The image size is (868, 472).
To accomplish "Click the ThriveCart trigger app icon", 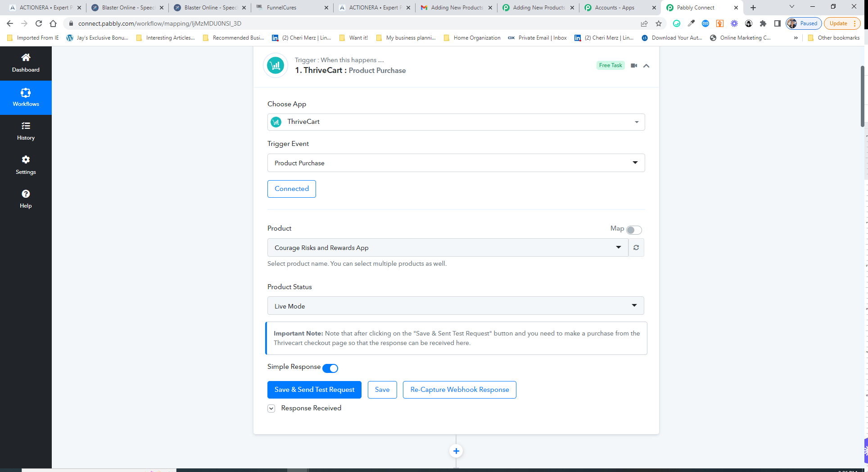I will coord(276,65).
